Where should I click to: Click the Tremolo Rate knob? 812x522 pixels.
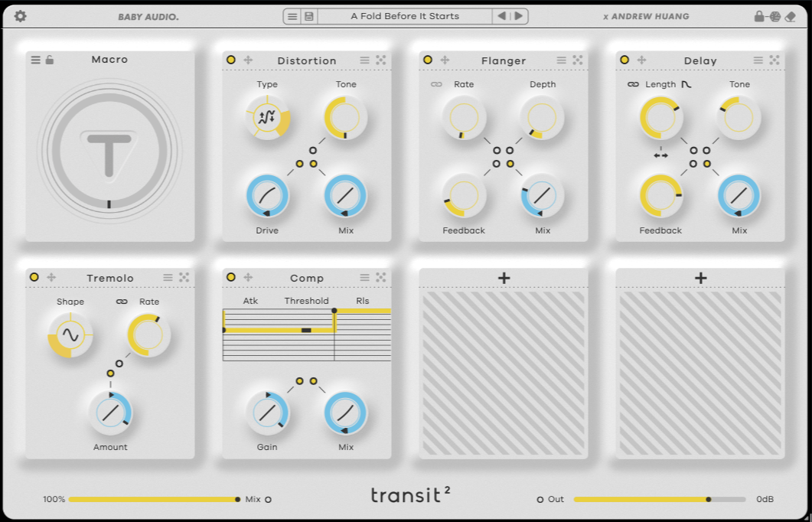(149, 335)
